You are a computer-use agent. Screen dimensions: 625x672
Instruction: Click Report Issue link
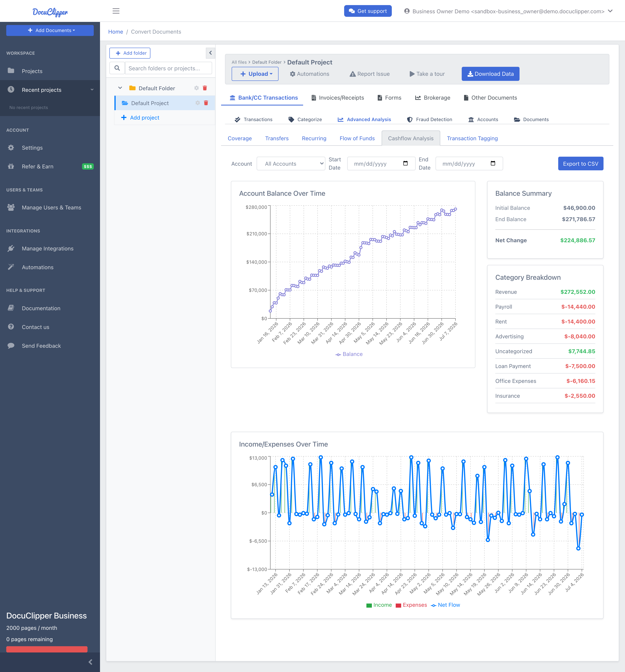[370, 74]
